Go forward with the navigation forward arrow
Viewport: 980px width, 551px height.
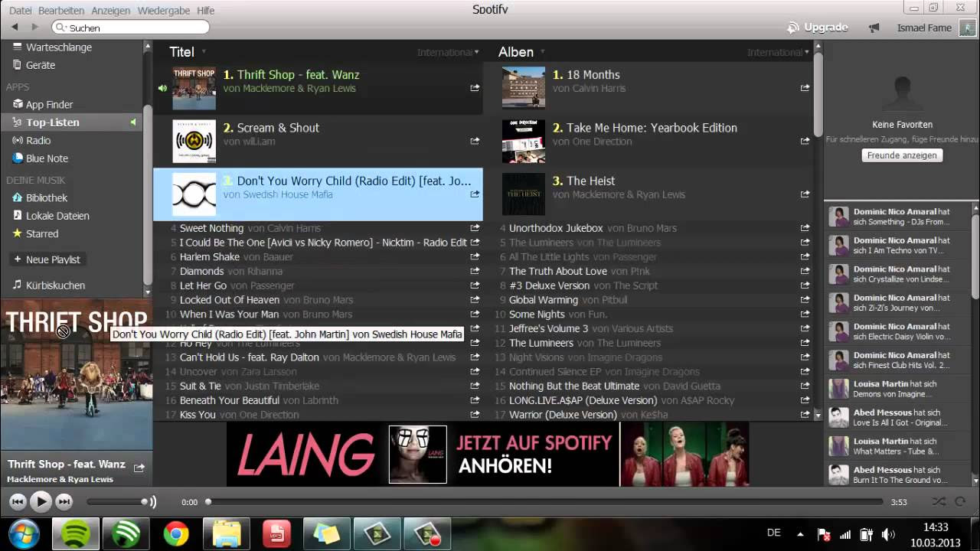click(x=34, y=27)
